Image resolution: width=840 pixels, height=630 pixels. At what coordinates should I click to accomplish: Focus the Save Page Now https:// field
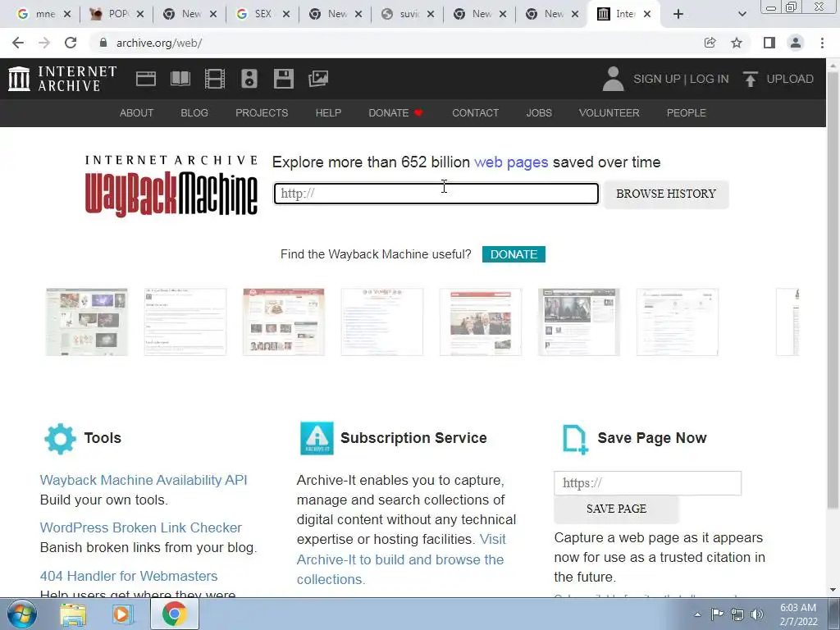[x=648, y=483]
